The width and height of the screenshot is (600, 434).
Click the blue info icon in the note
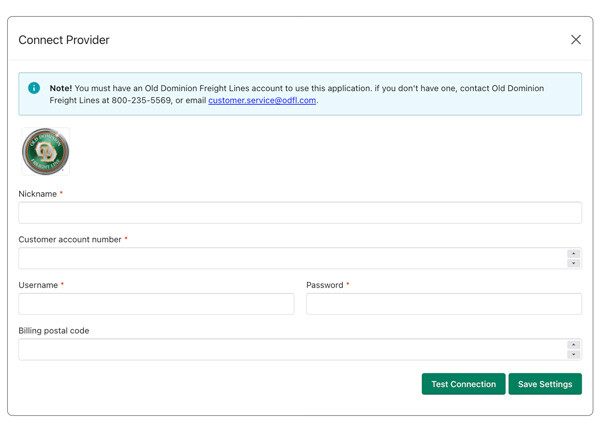click(x=34, y=88)
